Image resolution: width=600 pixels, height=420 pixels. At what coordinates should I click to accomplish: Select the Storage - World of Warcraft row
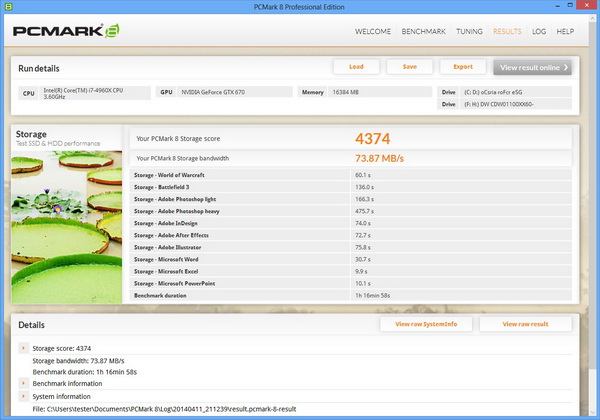click(351, 175)
